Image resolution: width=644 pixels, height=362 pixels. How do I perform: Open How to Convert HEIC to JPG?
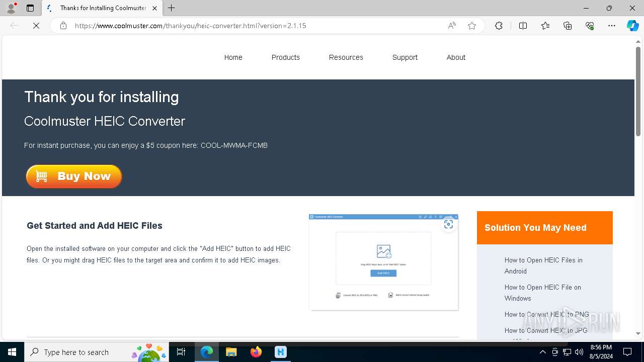tap(546, 330)
